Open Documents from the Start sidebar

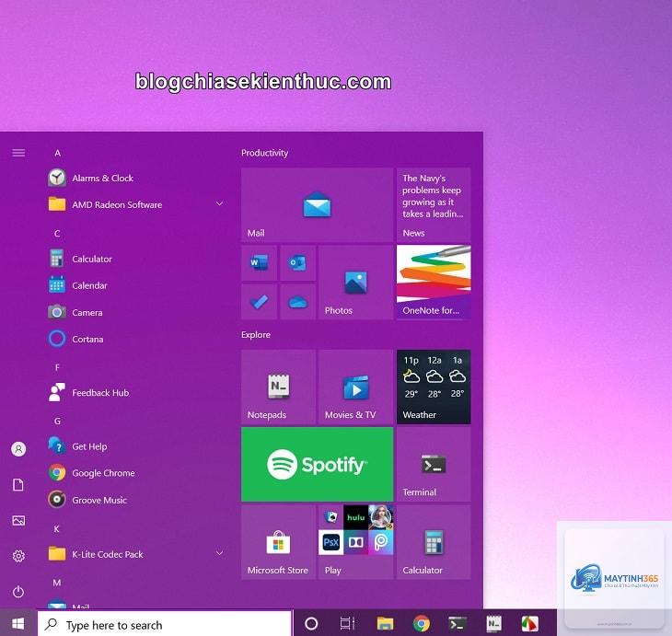coord(18,485)
